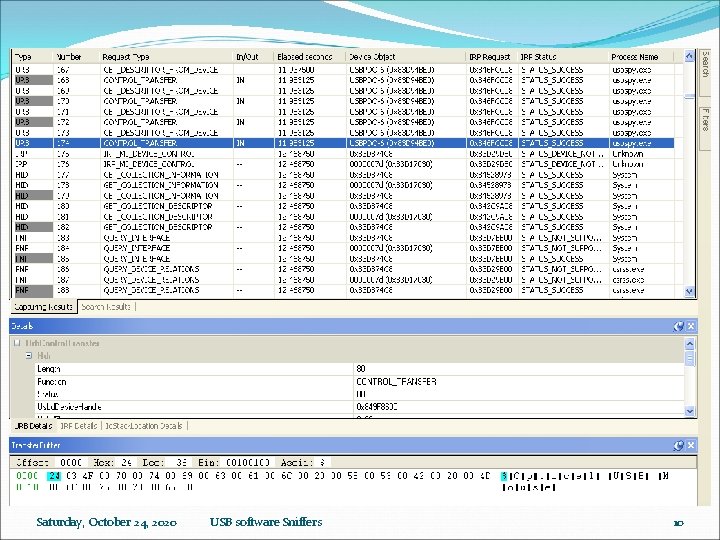Click the CONTROL_TRANSFER value in Details
720x540 pixels.
[x=396, y=382]
